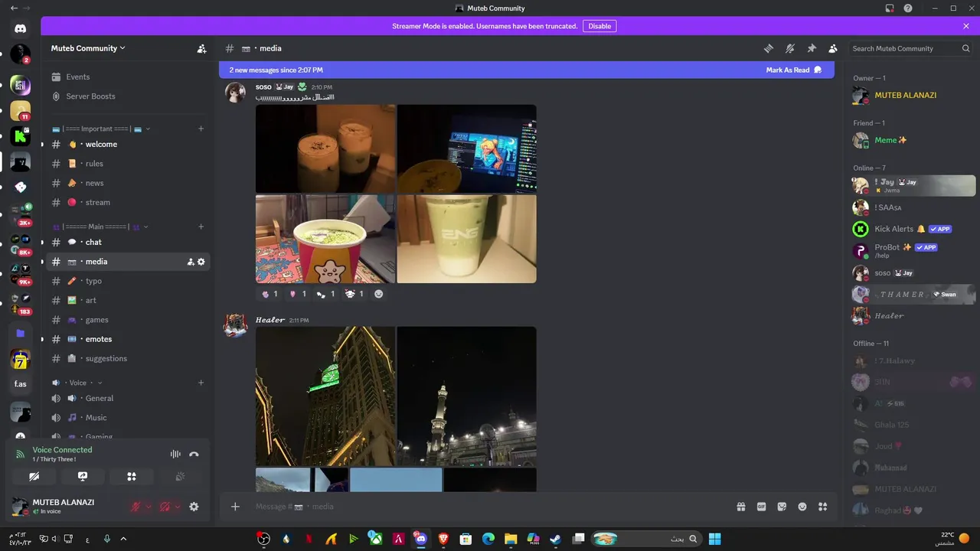
Task: Undeafen headphones in user panel
Action: [x=165, y=507]
